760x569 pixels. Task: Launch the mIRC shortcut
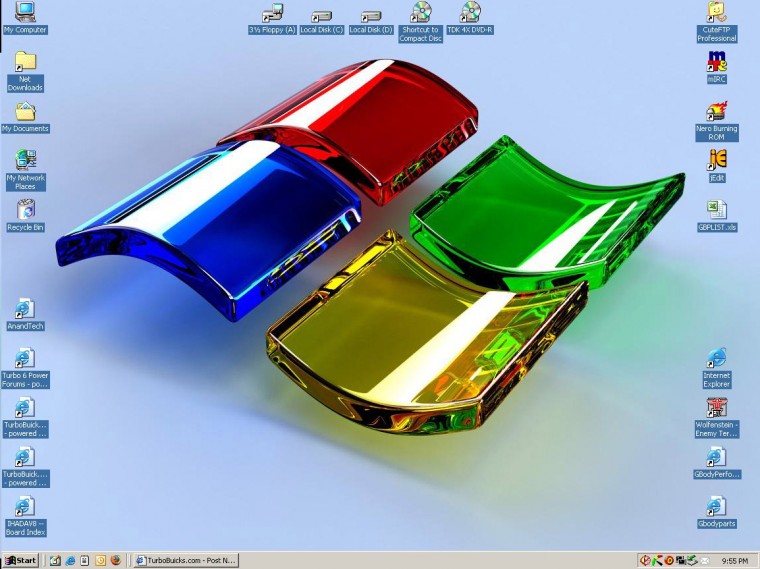pyautogui.click(x=717, y=67)
